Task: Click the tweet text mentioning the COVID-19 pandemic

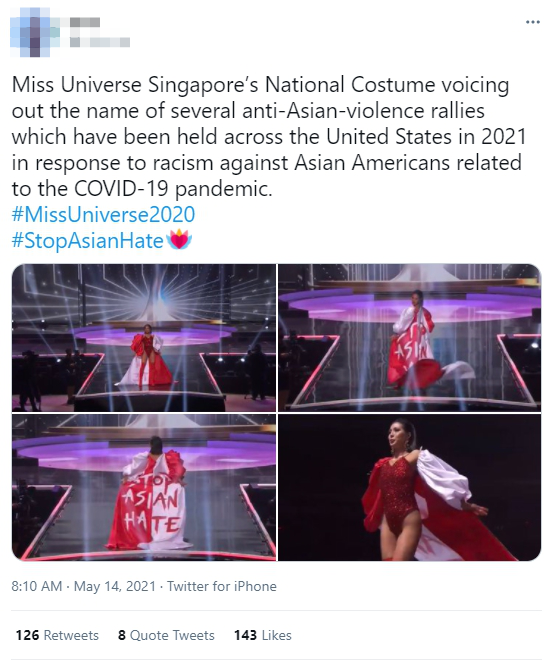Action: click(x=142, y=189)
